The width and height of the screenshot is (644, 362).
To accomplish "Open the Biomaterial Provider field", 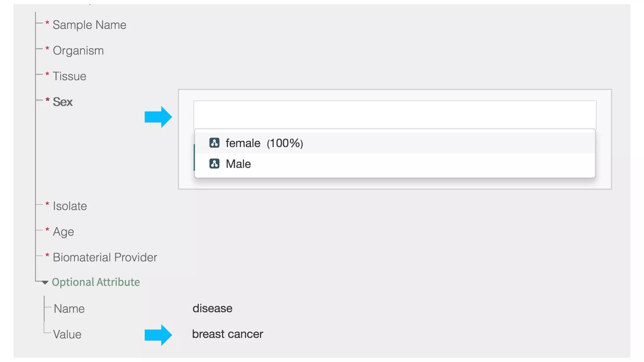I will (x=105, y=257).
